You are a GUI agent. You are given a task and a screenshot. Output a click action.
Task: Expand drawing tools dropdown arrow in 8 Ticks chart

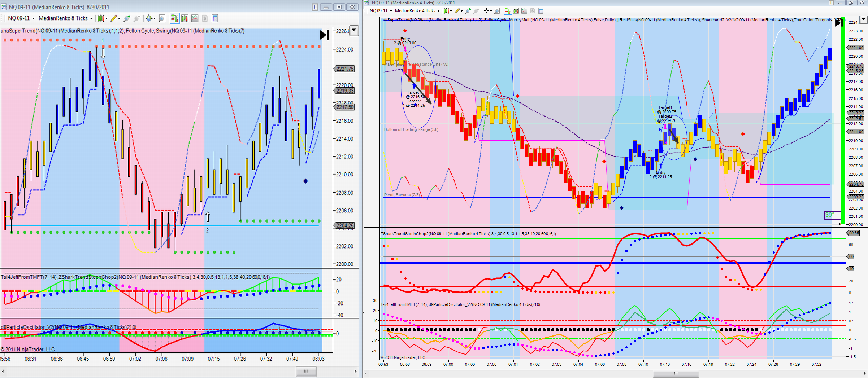[120, 18]
